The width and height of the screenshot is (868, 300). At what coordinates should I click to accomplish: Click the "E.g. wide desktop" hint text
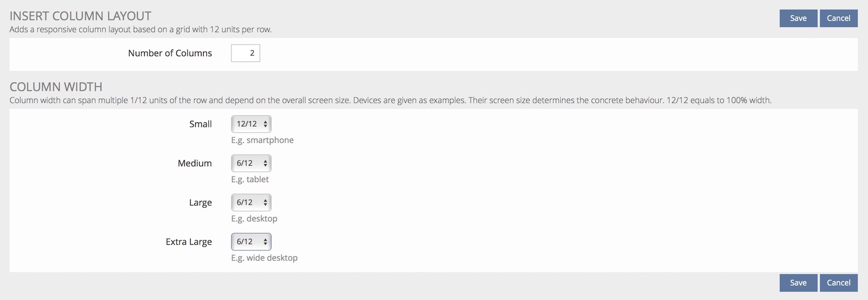pos(264,258)
